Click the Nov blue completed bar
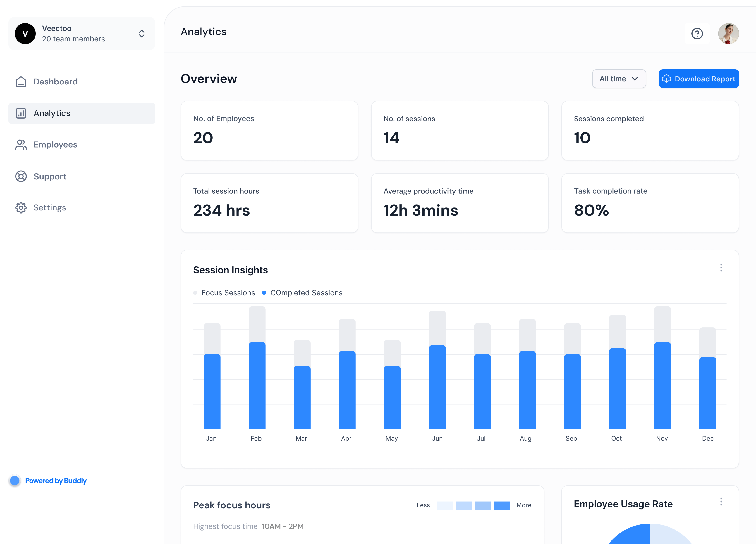756x544 pixels. (x=662, y=385)
